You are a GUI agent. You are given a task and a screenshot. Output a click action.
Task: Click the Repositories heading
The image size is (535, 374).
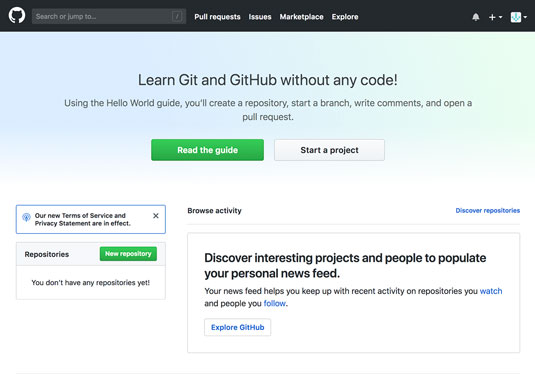47,254
